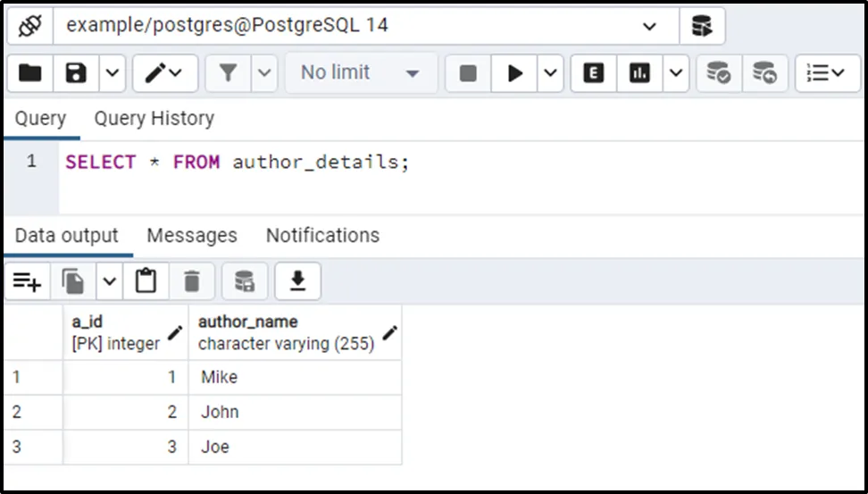868x494 pixels.
Task: Open the No limit rows dropdown
Action: point(360,73)
